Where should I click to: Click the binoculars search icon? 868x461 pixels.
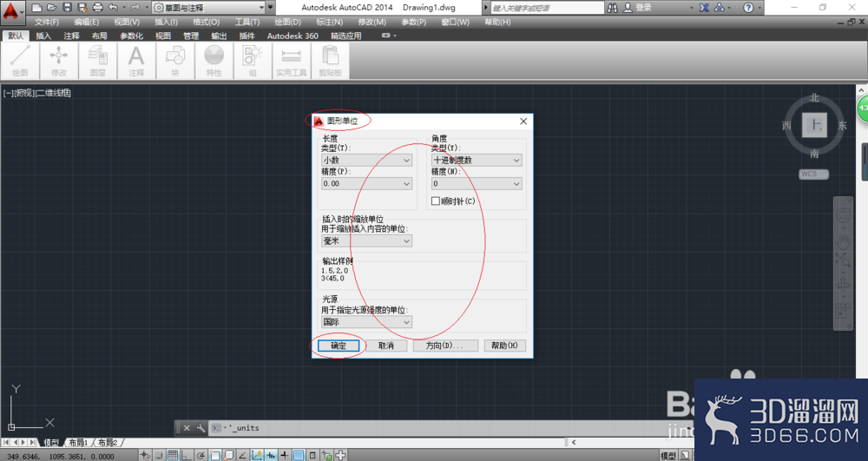point(612,8)
